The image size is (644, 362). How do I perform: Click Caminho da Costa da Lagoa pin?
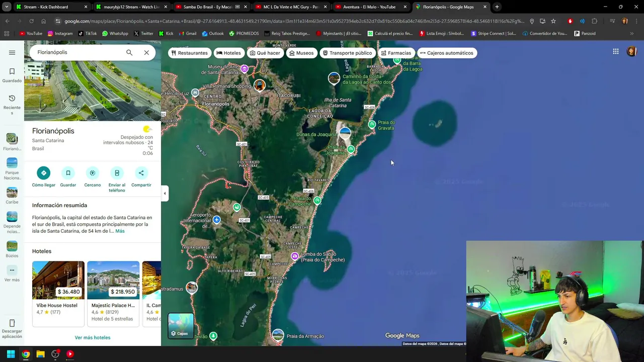pos(334,78)
